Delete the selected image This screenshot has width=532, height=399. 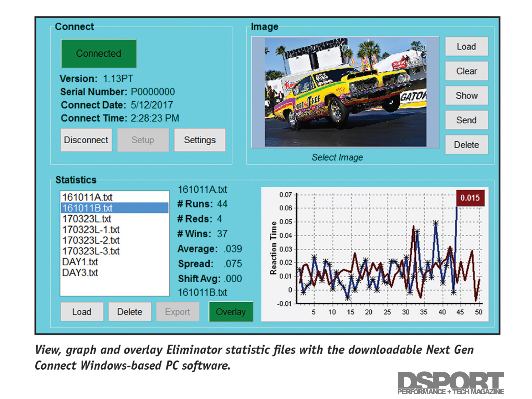pyautogui.click(x=466, y=145)
